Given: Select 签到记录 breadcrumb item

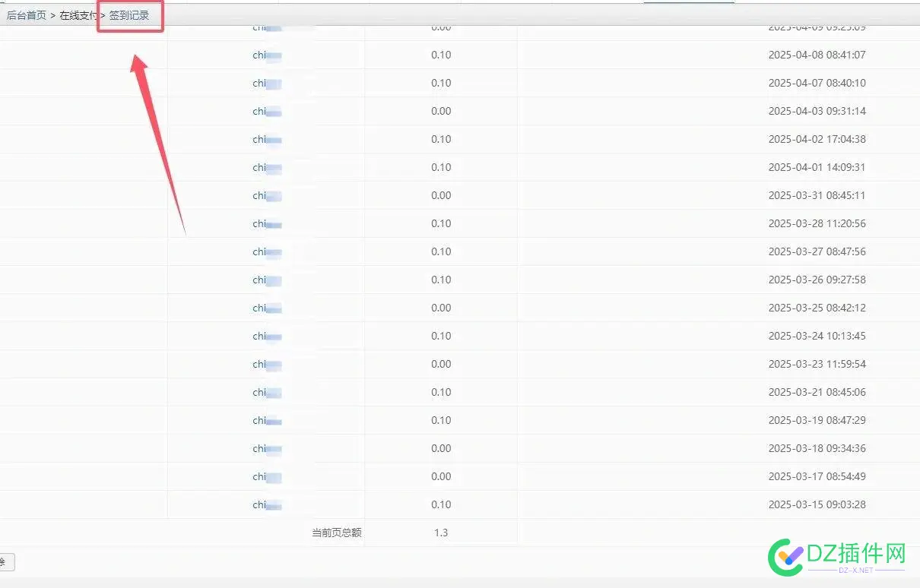Looking at the screenshot, I should point(129,15).
